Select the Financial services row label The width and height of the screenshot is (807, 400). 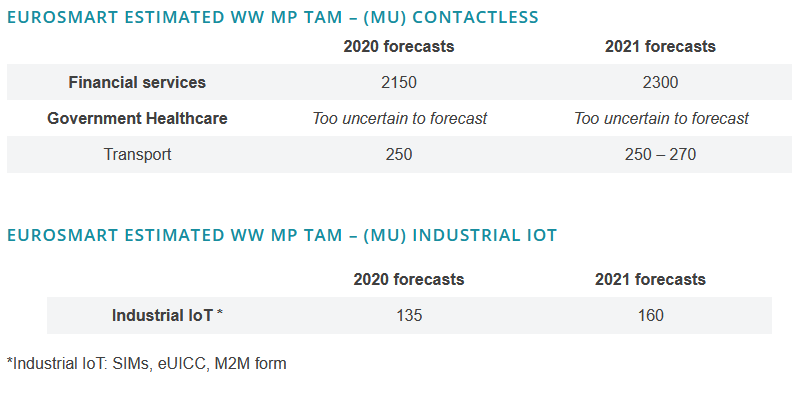click(x=137, y=83)
